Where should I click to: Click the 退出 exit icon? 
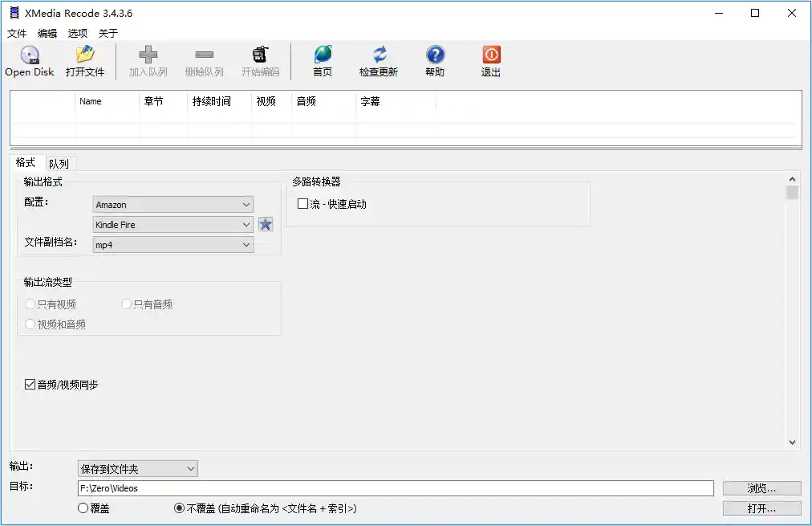491,55
